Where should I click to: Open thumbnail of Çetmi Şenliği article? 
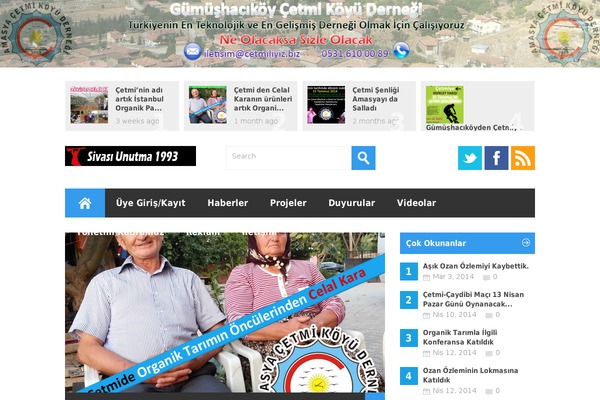click(x=326, y=104)
